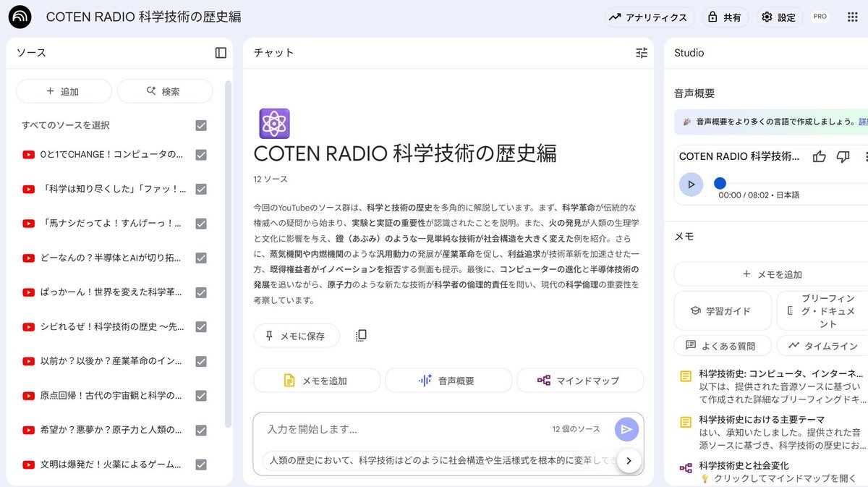This screenshot has height=487, width=868.
Task: Click メモを追加 below the chat summary
Action: click(x=317, y=381)
